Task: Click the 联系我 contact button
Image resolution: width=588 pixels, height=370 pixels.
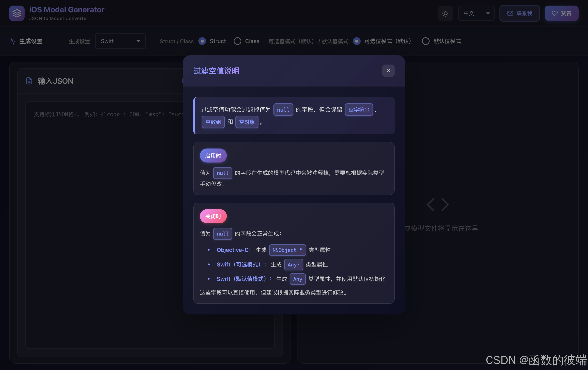Action: point(519,13)
